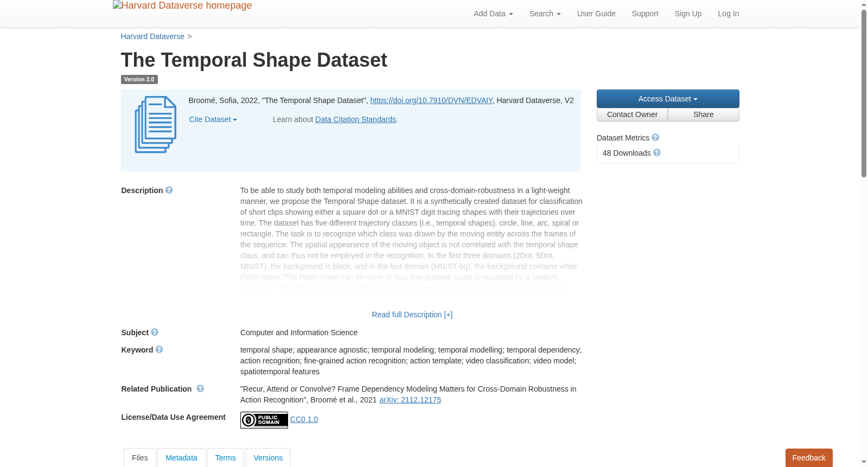868x467 pixels.
Task: Open the dataset DOI link
Action: click(431, 100)
